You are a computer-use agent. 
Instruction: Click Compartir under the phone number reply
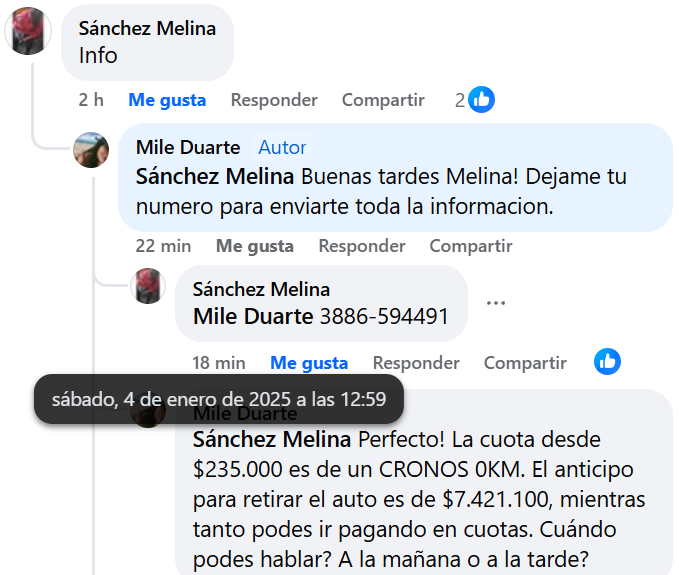525,363
